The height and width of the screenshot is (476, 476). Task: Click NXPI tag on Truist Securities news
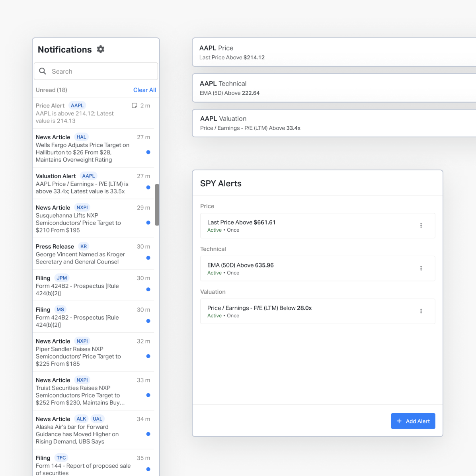click(82, 380)
